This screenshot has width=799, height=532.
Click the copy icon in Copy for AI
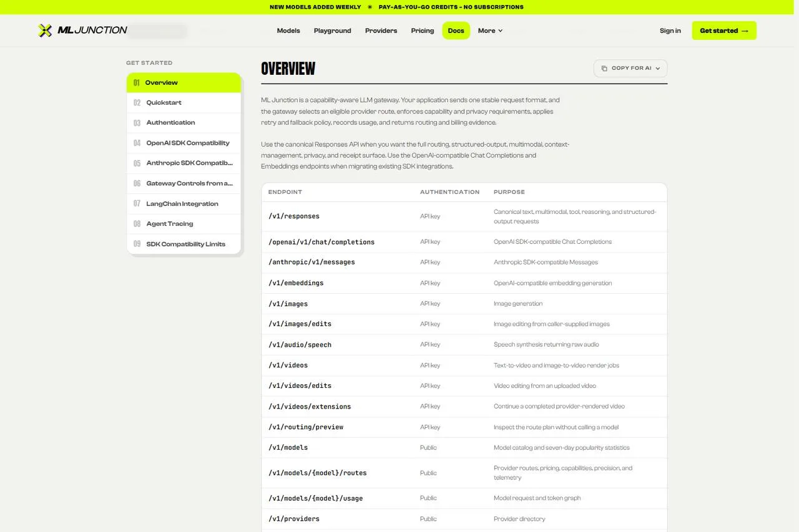click(604, 69)
